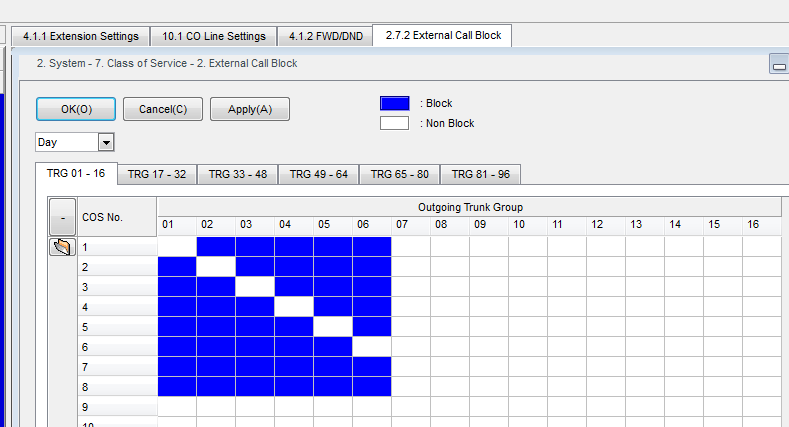Toggle COS 2 trunk group 02 white cell
Screen dimensions: 789x427
(x=216, y=267)
